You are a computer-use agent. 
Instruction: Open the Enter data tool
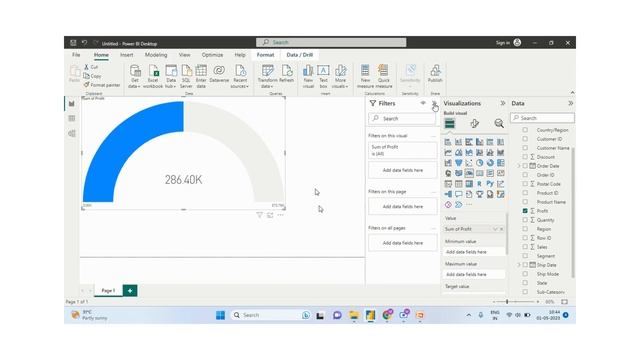tap(201, 76)
